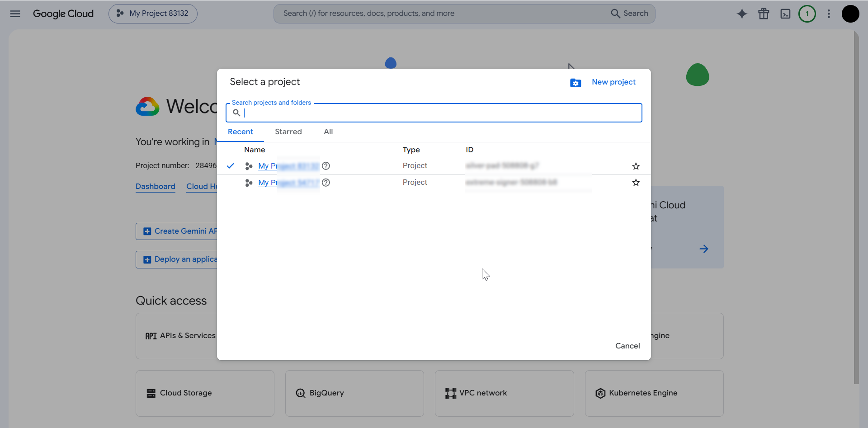The height and width of the screenshot is (428, 868).
Task: Open the free trial gift icon
Action: point(764,14)
